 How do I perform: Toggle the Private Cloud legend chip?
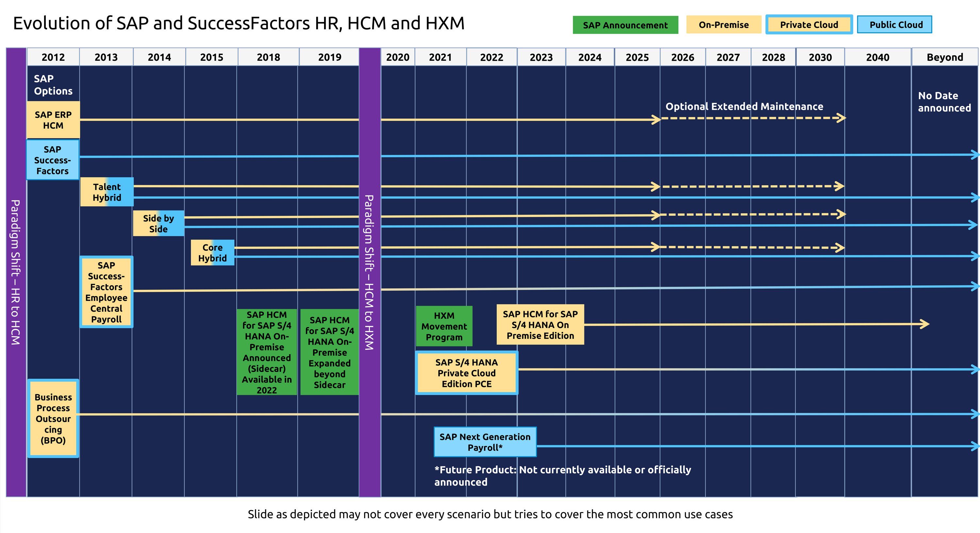pos(809,25)
